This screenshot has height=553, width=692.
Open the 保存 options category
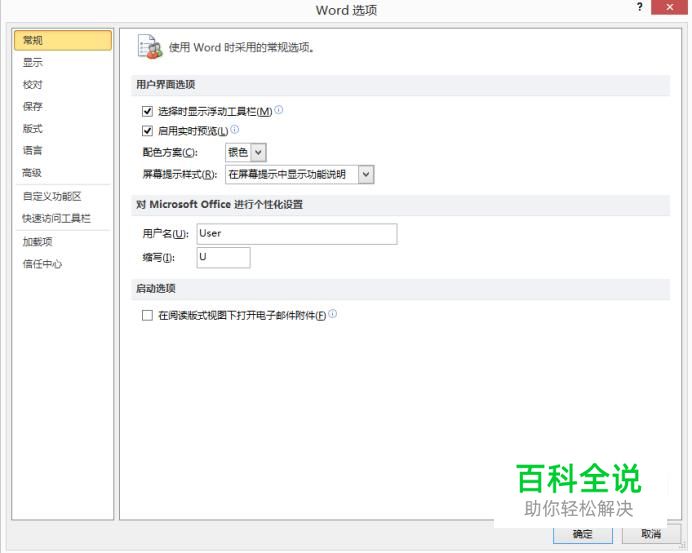tap(33, 106)
